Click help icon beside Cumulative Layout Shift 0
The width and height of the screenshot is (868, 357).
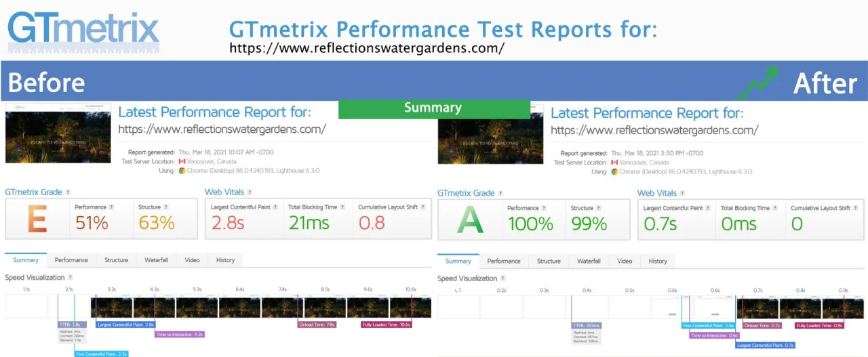(x=856, y=208)
